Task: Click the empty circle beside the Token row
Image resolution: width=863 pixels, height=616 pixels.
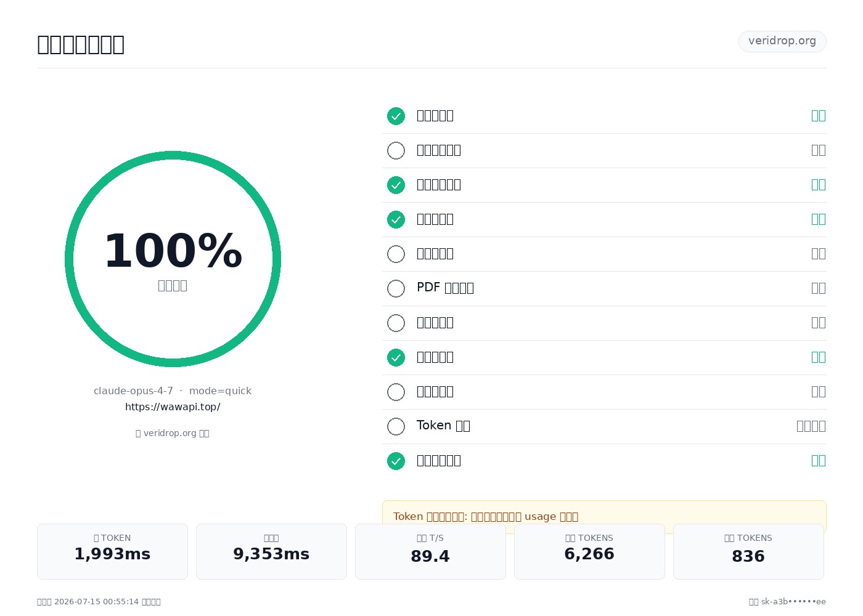Action: click(x=396, y=426)
